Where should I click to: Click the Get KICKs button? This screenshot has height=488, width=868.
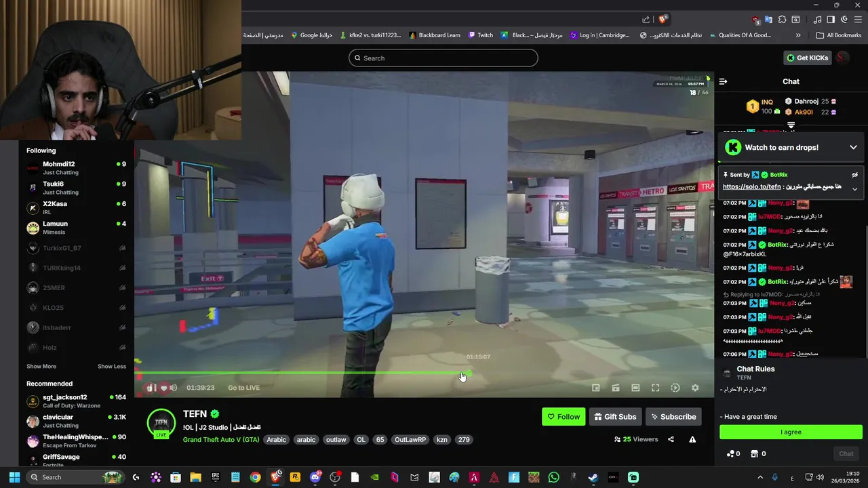(808, 58)
